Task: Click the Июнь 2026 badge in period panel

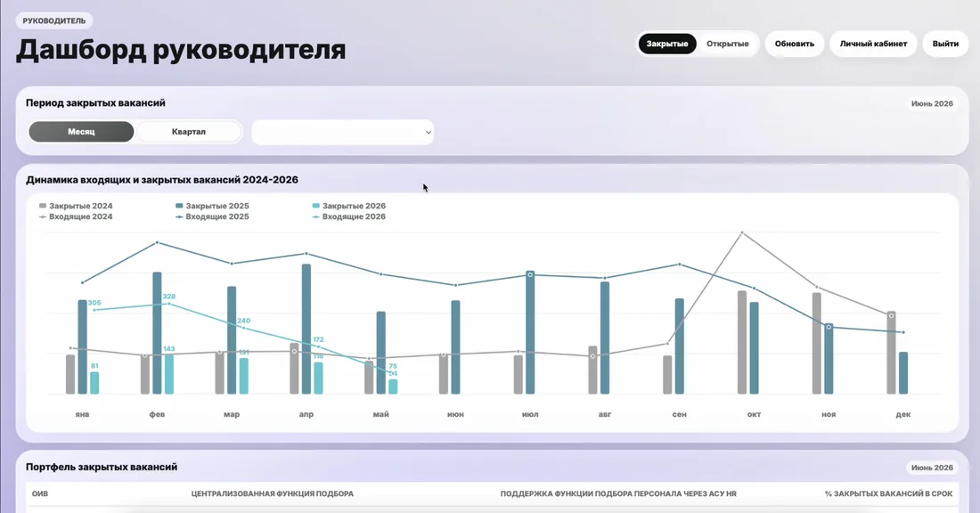Action: (932, 103)
